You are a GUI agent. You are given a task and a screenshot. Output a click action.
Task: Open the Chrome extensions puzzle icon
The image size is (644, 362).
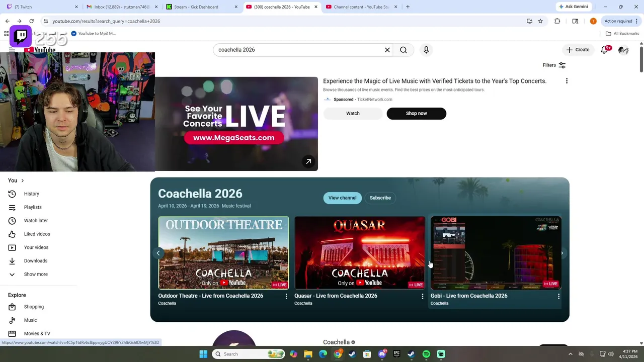[x=557, y=21]
